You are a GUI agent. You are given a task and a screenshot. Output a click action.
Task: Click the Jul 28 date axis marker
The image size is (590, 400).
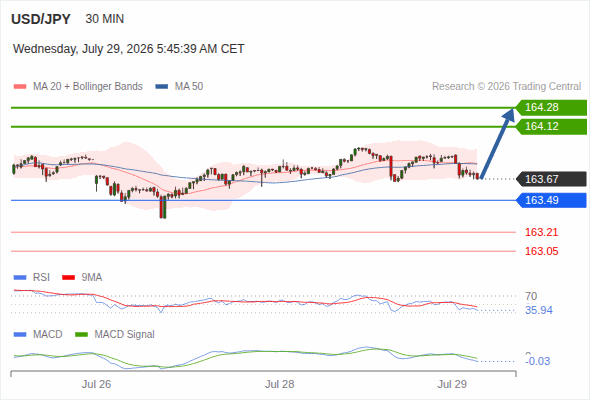click(x=279, y=384)
